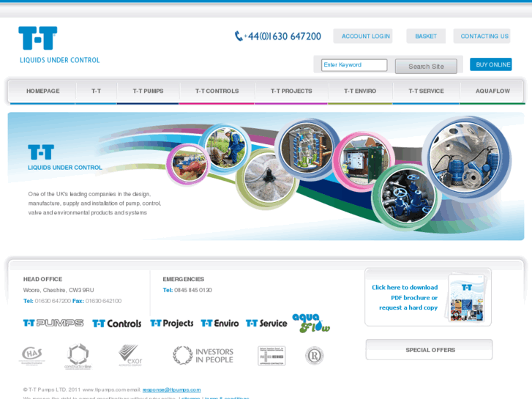Click the circular R registered badge

[x=315, y=356]
